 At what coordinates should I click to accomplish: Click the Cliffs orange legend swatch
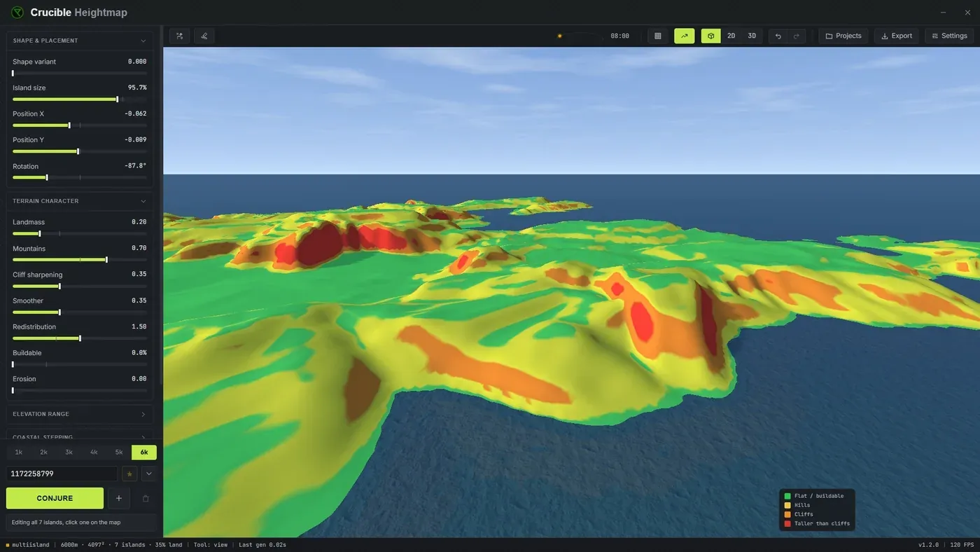click(788, 514)
